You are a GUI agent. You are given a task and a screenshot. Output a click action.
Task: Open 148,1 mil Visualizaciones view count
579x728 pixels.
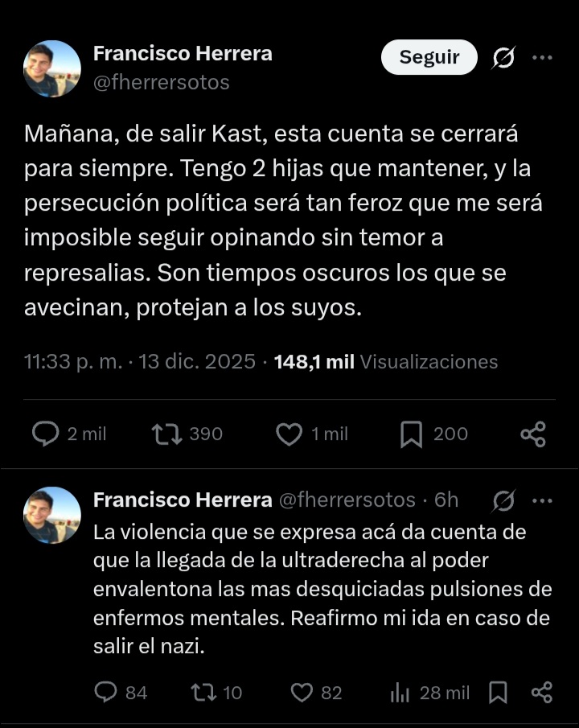point(386,362)
